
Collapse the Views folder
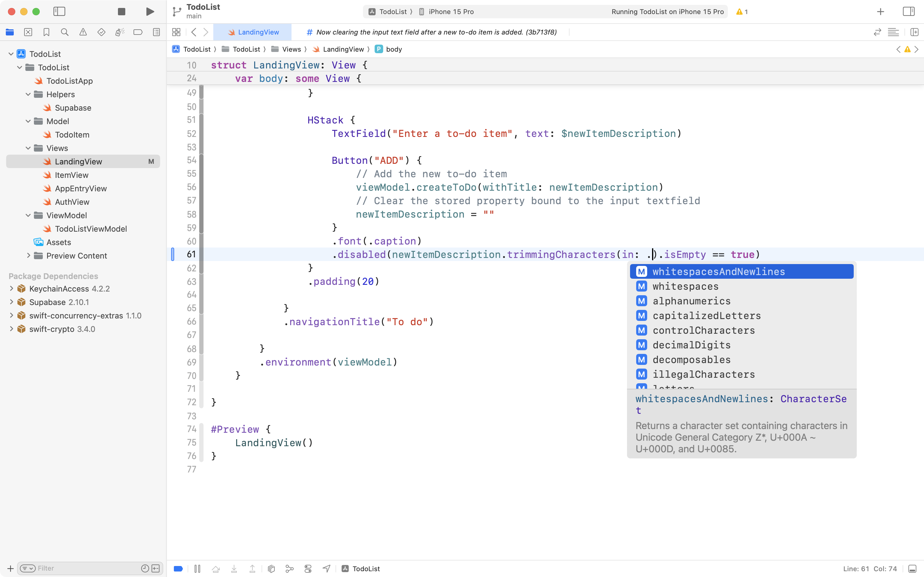(28, 148)
